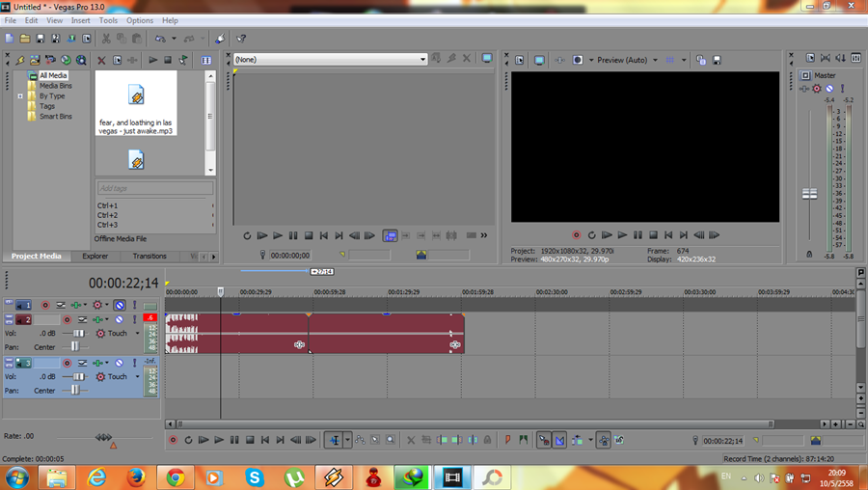Image resolution: width=868 pixels, height=490 pixels.
Task: Open the track 2 FX dropdown arrow
Action: tap(107, 319)
